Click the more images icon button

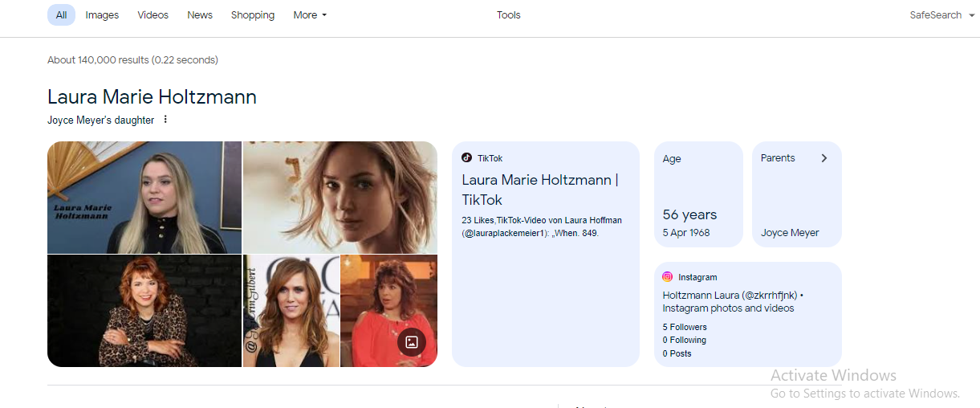[x=412, y=342]
